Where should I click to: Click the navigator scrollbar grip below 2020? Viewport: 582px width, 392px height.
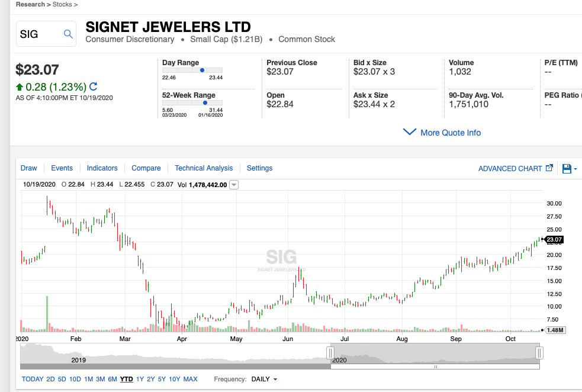pos(435,367)
